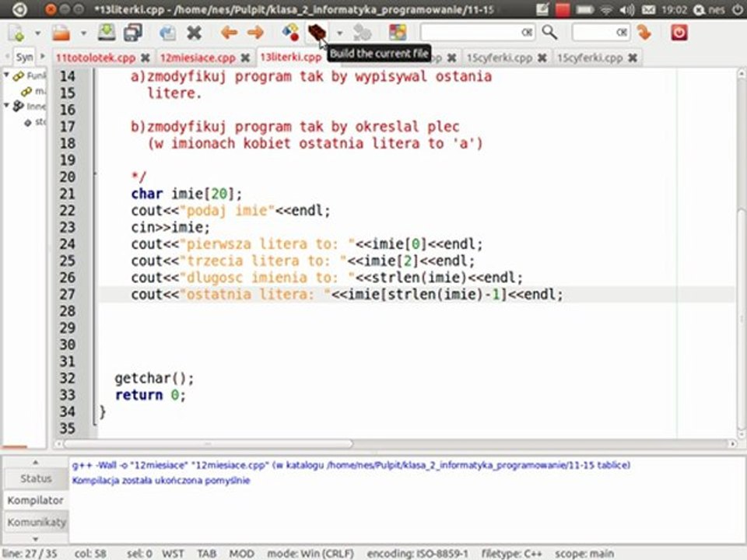Click the horizontal editor scrollbar
The height and width of the screenshot is (560, 747).
[209, 444]
